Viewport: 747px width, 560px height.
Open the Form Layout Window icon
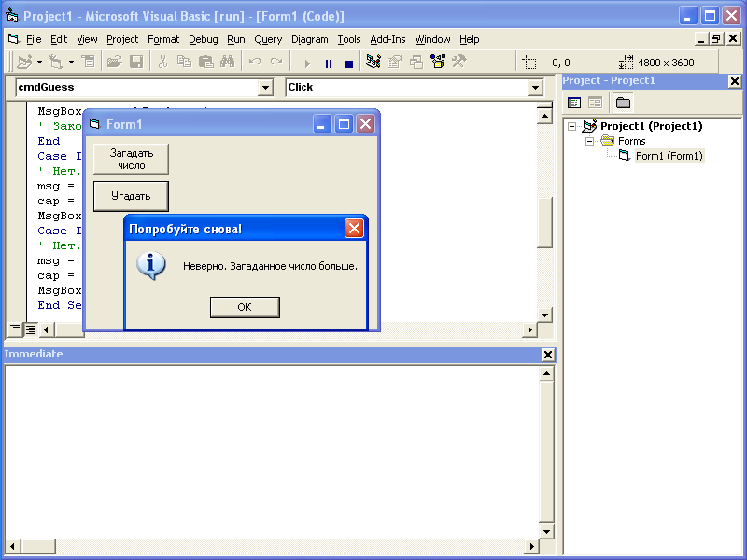[416, 62]
